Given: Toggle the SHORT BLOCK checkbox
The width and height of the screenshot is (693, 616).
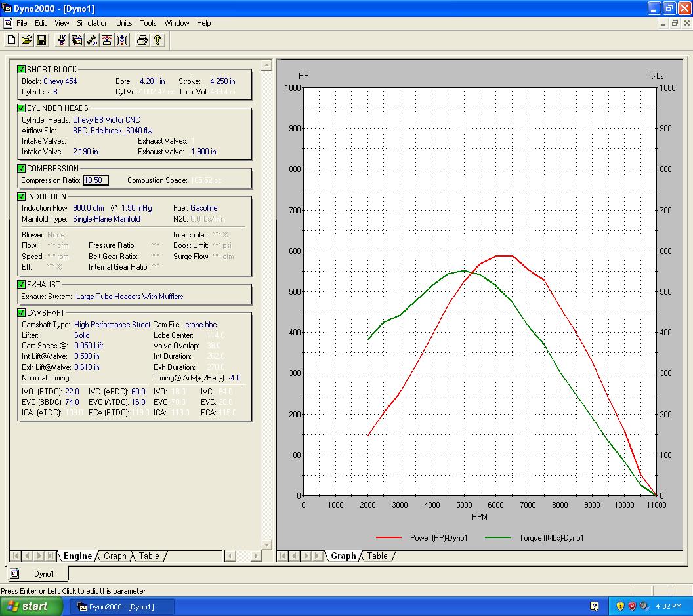Looking at the screenshot, I should (x=21, y=70).
